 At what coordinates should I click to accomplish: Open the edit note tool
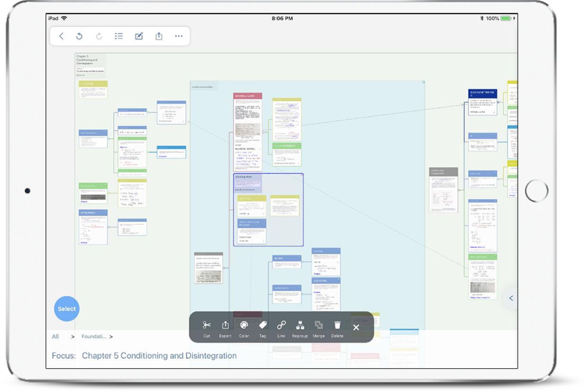click(139, 36)
